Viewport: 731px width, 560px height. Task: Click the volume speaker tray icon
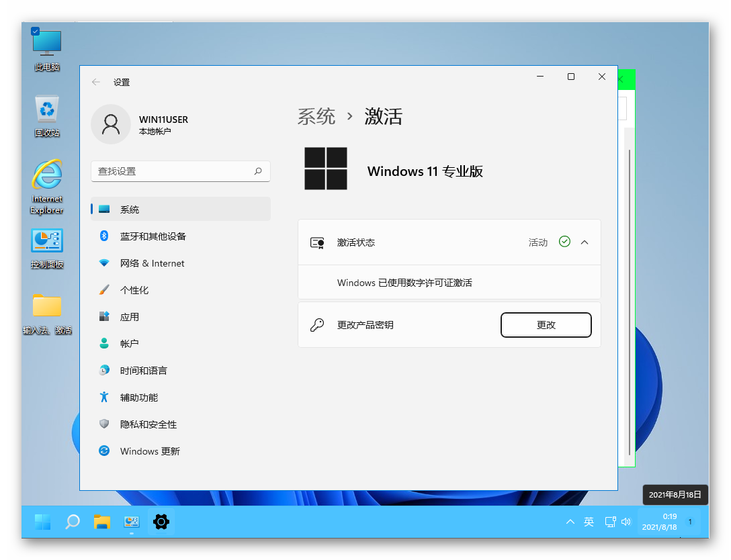pos(626,522)
